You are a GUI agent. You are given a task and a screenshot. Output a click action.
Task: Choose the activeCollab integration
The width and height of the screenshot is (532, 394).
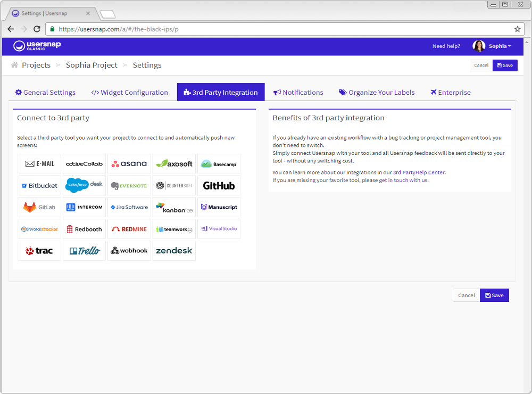(84, 164)
